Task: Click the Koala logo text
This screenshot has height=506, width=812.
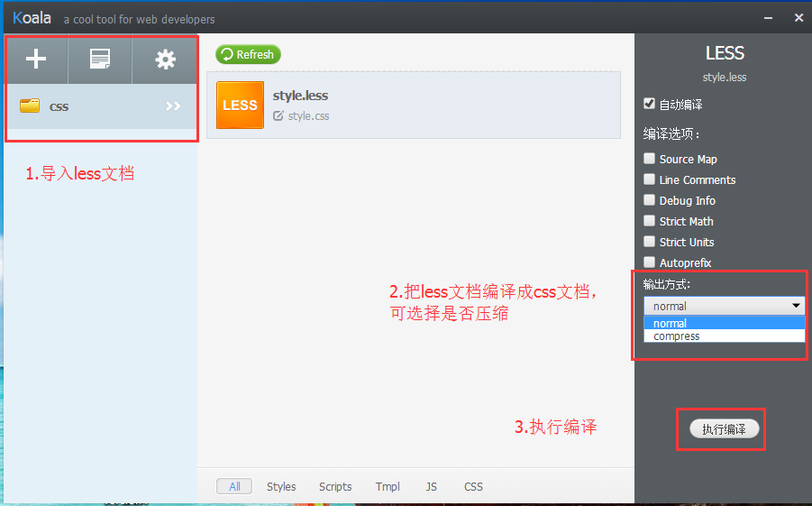Action: click(x=32, y=18)
